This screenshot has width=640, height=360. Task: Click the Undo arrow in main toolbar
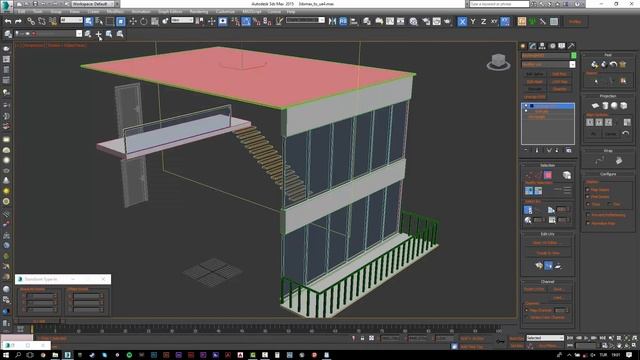[x=8, y=21]
